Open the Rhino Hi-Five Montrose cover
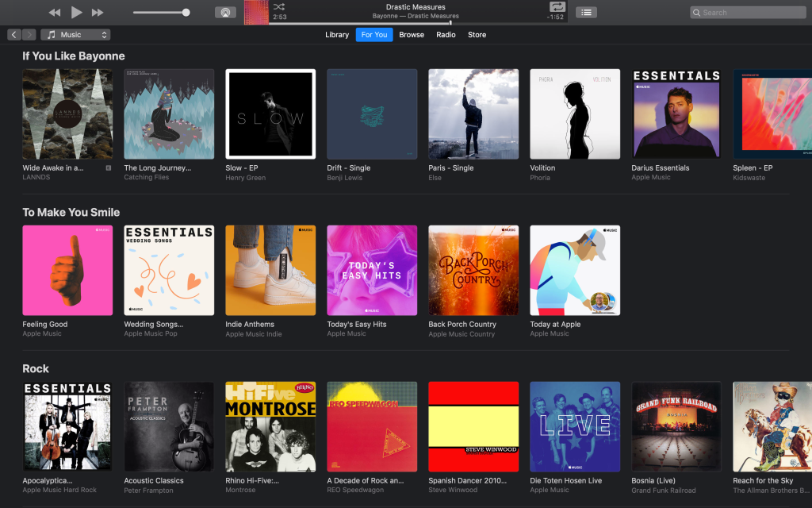This screenshot has height=508, width=812. [270, 426]
